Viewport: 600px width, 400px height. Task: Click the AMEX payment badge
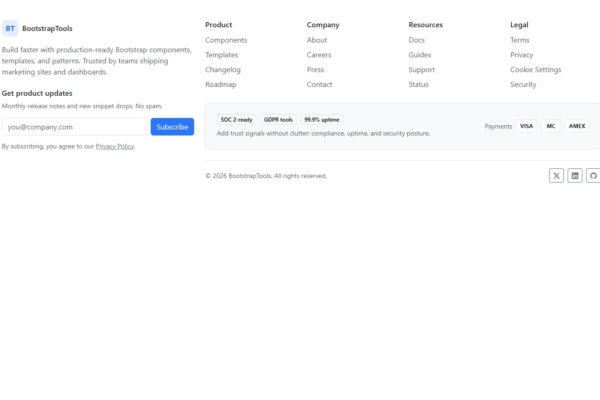pos(577,126)
